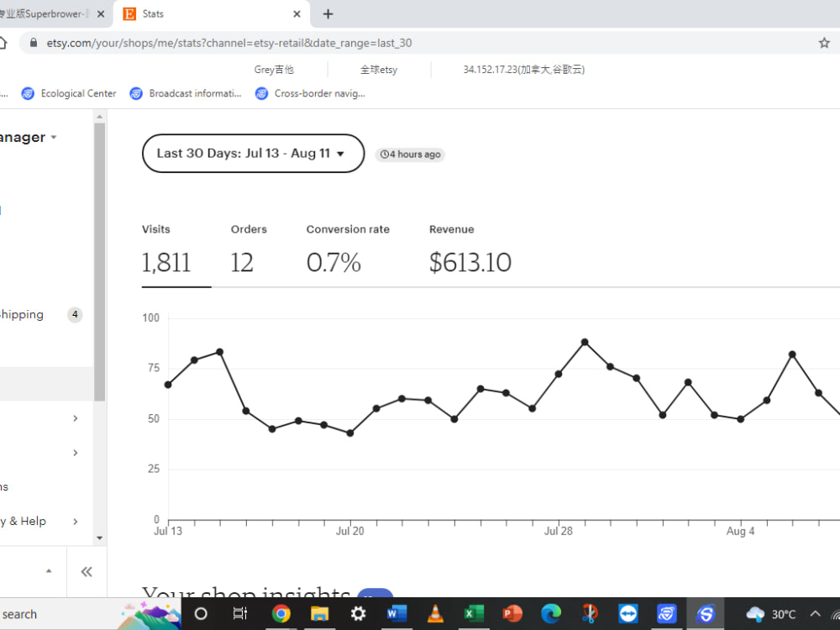Expand the Community & Help chevron
The height and width of the screenshot is (630, 840).
[76, 522]
